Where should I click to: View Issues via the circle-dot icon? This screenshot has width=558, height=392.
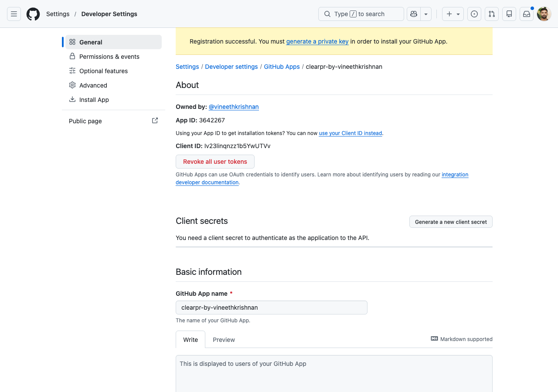pyautogui.click(x=474, y=14)
